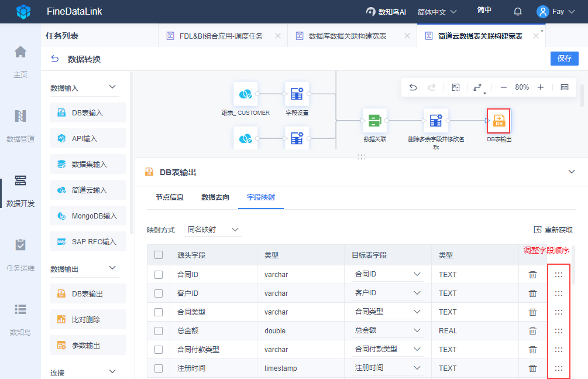Screen dimensions: 588x379
Task: Click the back arrow beside 数据转换
Action: tap(55, 59)
